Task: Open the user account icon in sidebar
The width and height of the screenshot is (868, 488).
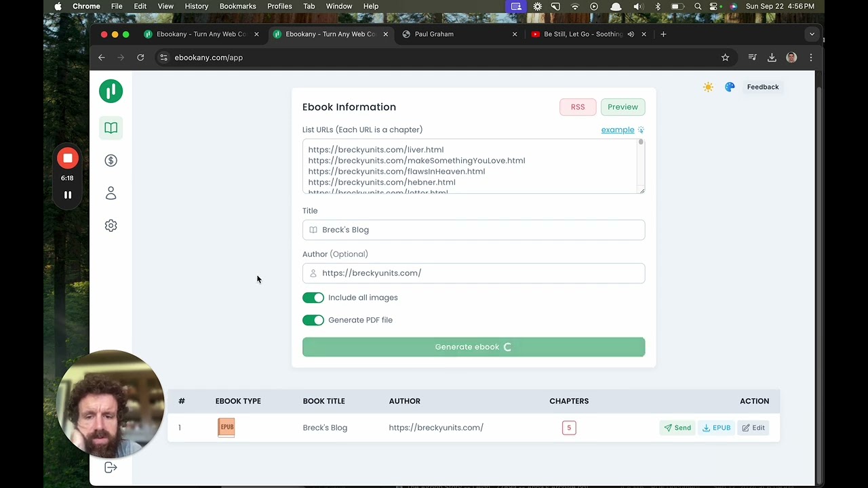Action: pyautogui.click(x=111, y=193)
